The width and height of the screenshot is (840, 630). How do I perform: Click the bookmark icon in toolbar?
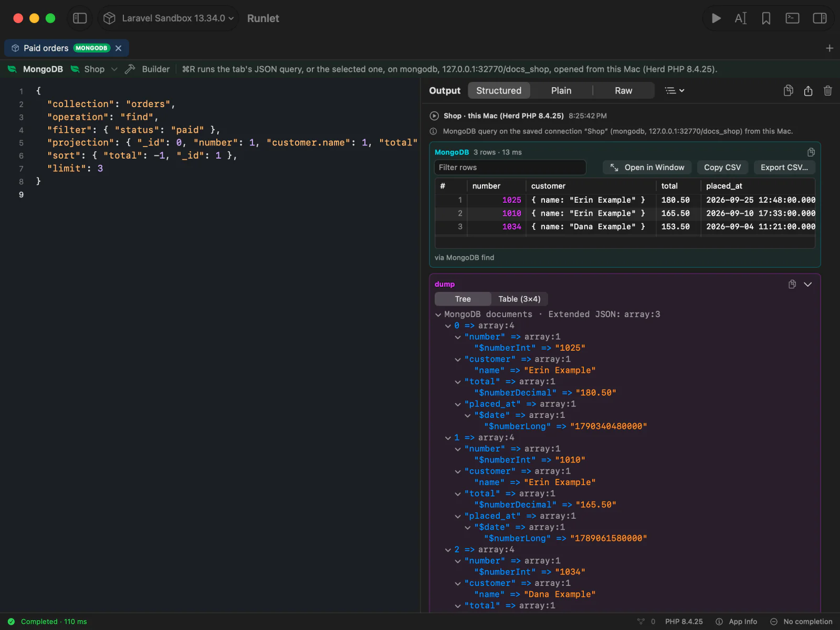point(766,18)
